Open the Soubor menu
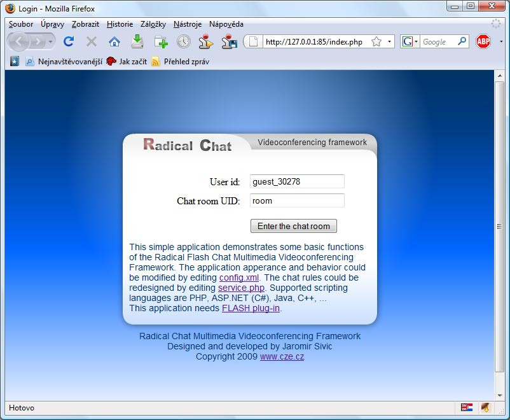 [21, 24]
